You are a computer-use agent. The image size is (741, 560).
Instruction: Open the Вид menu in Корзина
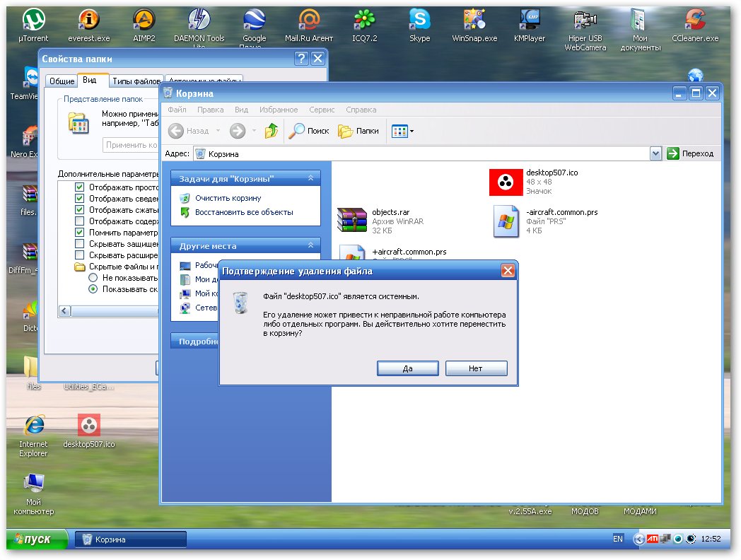click(242, 110)
